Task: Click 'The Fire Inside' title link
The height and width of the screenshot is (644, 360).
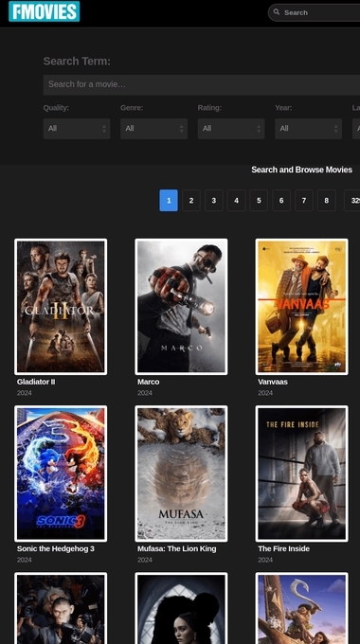Action: pyautogui.click(x=284, y=548)
